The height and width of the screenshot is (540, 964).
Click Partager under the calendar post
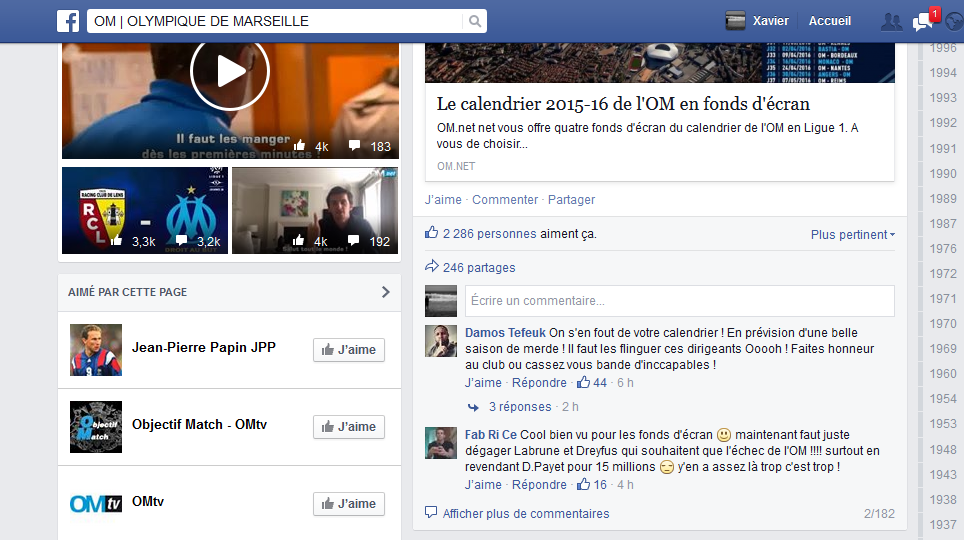pyautogui.click(x=571, y=200)
